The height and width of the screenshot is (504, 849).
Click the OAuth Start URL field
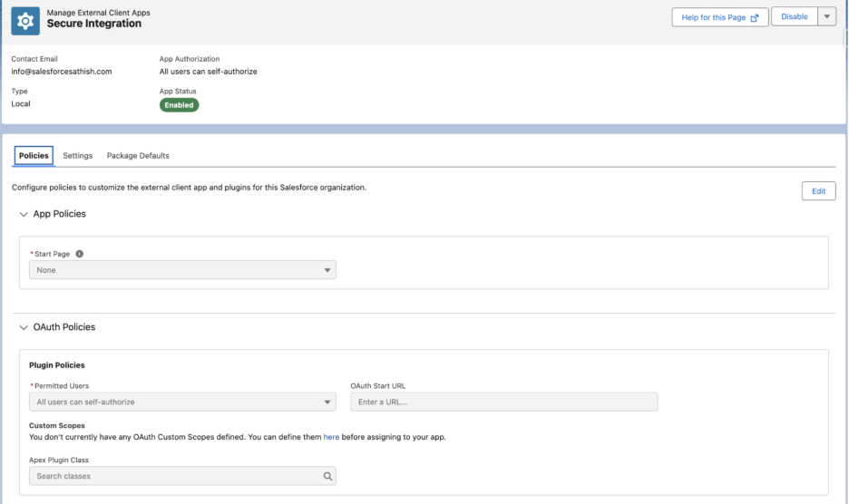[x=503, y=402]
